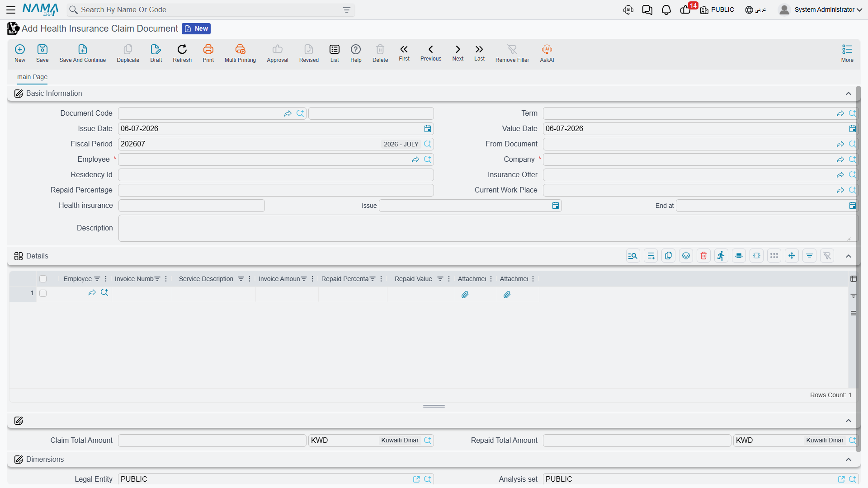Open Service Description column options menu
The height and width of the screenshot is (488, 868).
pyautogui.click(x=250, y=279)
